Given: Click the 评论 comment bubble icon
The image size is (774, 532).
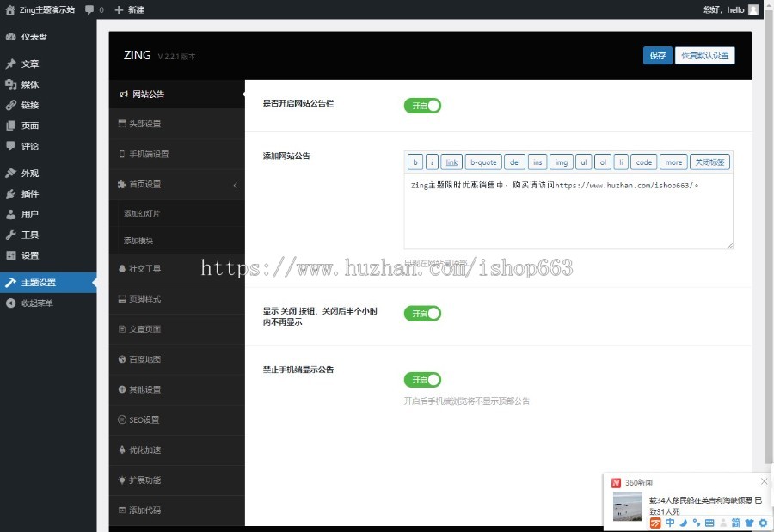Looking at the screenshot, I should (11, 145).
